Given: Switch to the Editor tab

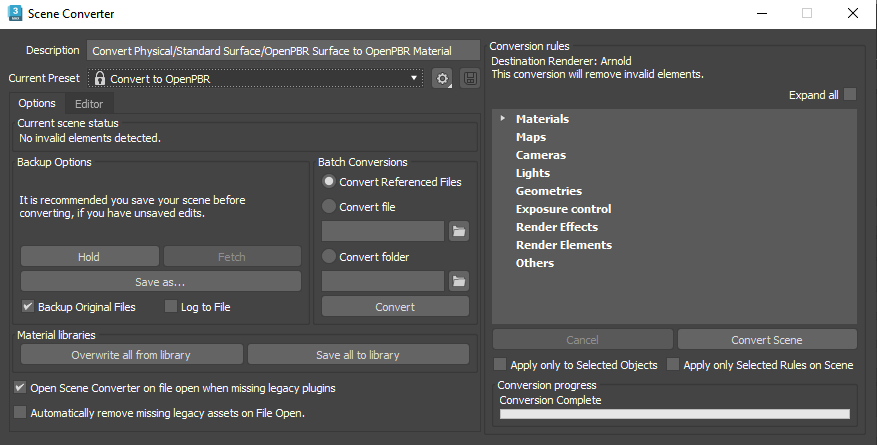Looking at the screenshot, I should (89, 103).
